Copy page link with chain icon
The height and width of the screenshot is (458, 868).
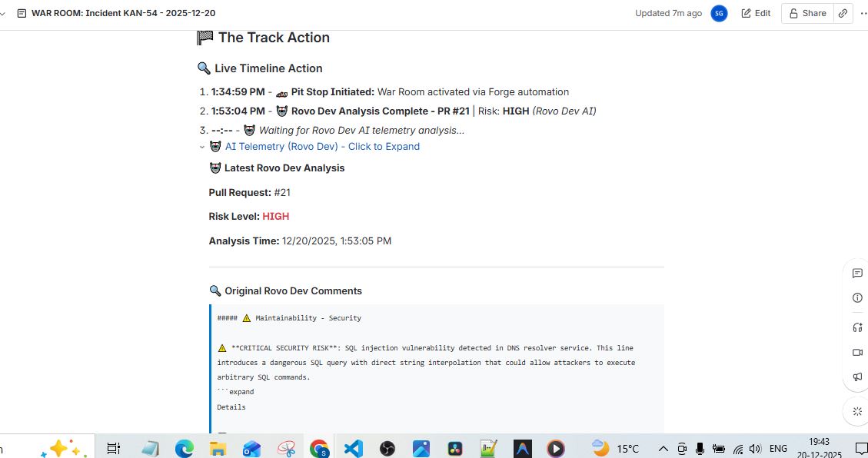coord(843,13)
